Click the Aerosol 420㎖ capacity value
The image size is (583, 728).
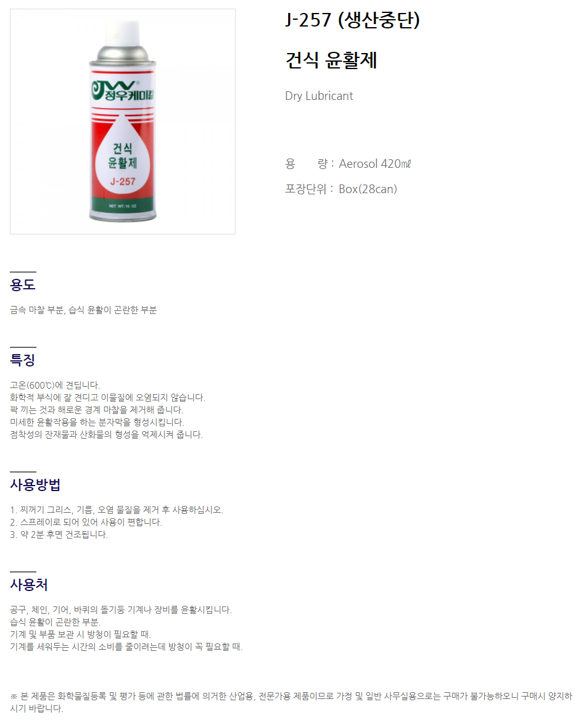coord(374,164)
